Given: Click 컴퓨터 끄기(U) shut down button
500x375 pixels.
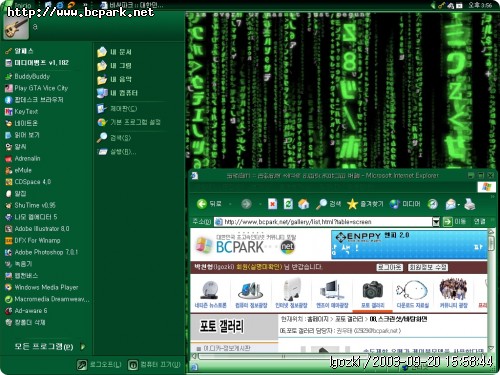Looking at the screenshot, I should point(154,365).
